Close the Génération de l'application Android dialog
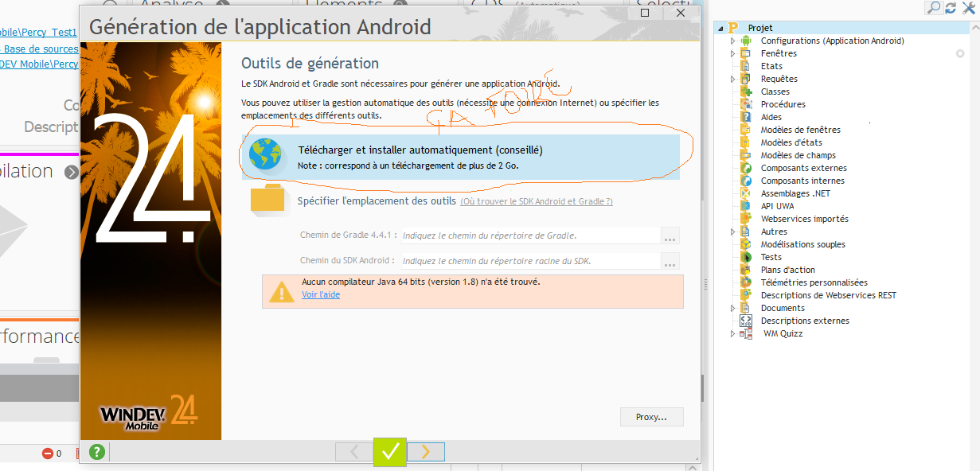Screen dimensions: 980x471 point(680,13)
